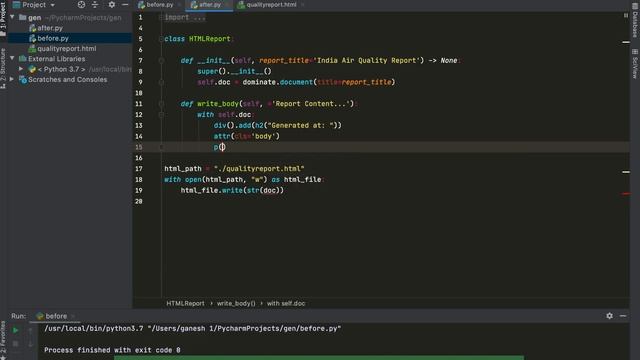640x360 pixels.
Task: Place cursor on 'html_file.write' line 19
Action: click(211, 190)
